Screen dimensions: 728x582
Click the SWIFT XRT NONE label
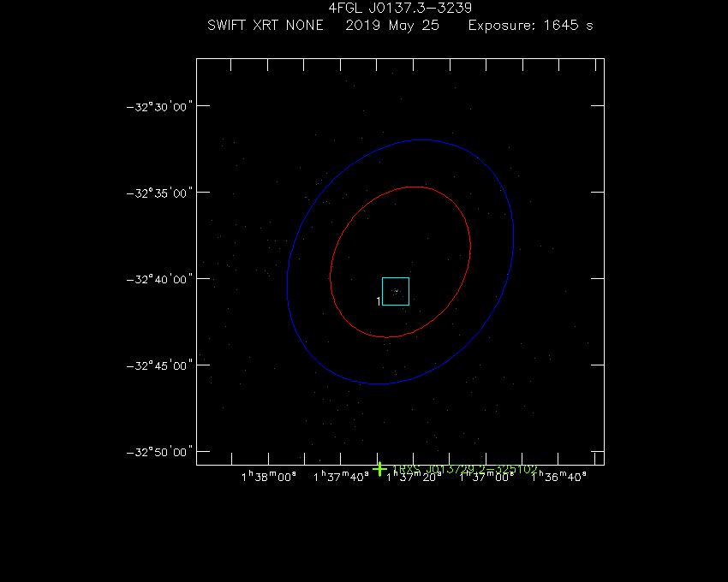pos(266,25)
